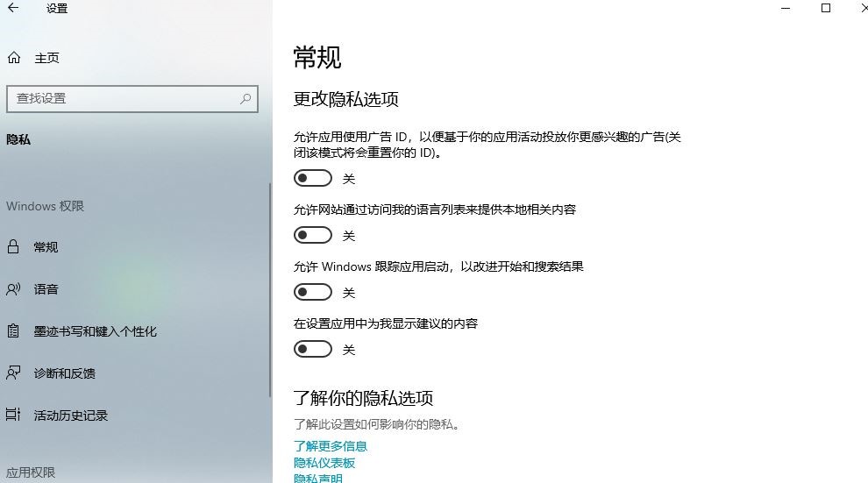Click the sidebar vertical scrollbar
The width and height of the screenshot is (868, 483).
pyautogui.click(x=270, y=289)
